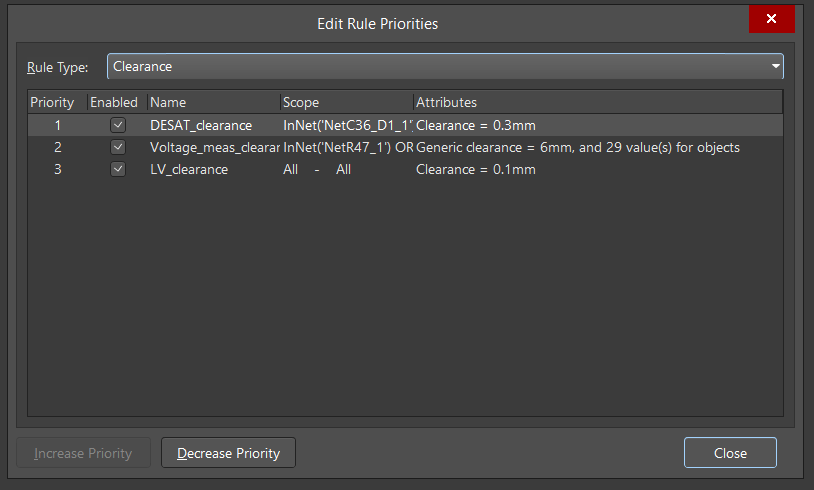Click the 'Clearance = 0.1mm' attributes cell
This screenshot has height=490, width=814.
coord(476,169)
